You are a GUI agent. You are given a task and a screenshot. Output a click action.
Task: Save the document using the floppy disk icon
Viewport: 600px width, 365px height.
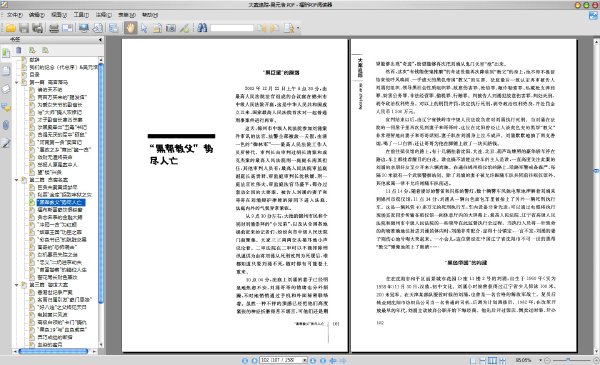pyautogui.click(x=24, y=28)
